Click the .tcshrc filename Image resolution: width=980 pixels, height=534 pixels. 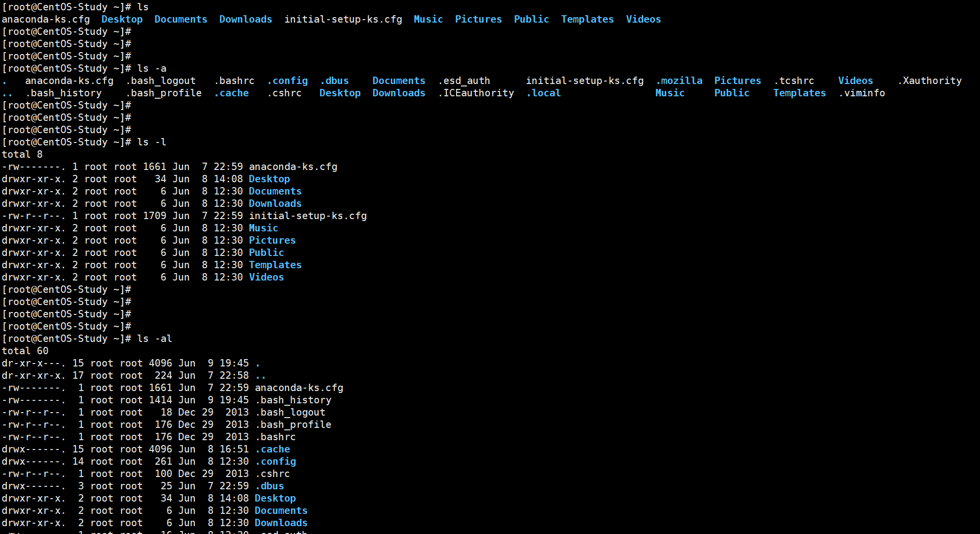pyautogui.click(x=794, y=81)
